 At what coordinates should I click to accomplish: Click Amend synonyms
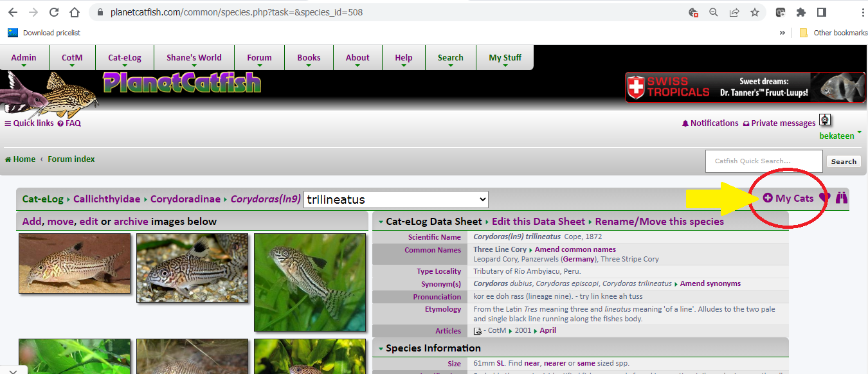[x=710, y=283]
